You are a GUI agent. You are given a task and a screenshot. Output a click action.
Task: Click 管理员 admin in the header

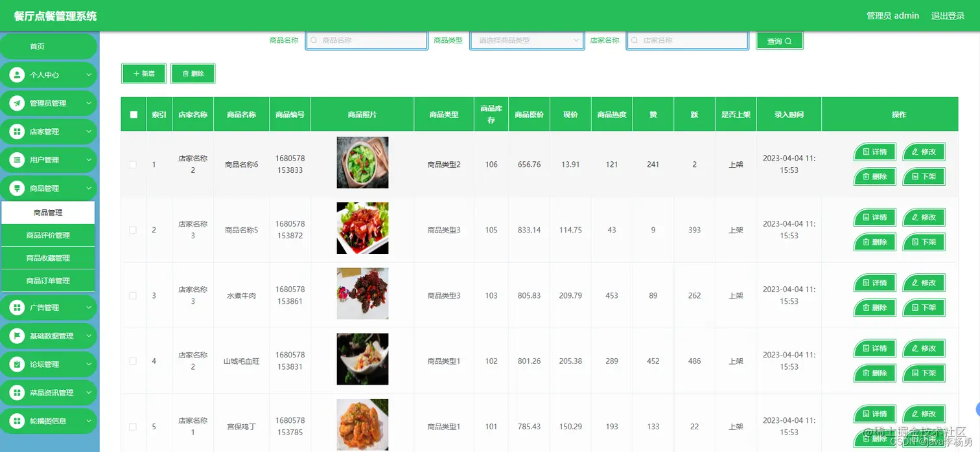point(892,16)
